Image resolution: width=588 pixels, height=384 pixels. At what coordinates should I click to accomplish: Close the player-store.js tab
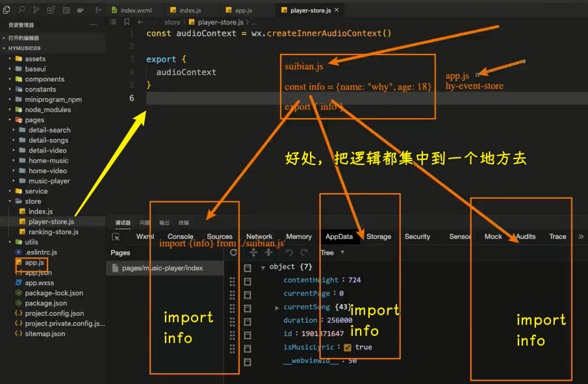coord(337,10)
